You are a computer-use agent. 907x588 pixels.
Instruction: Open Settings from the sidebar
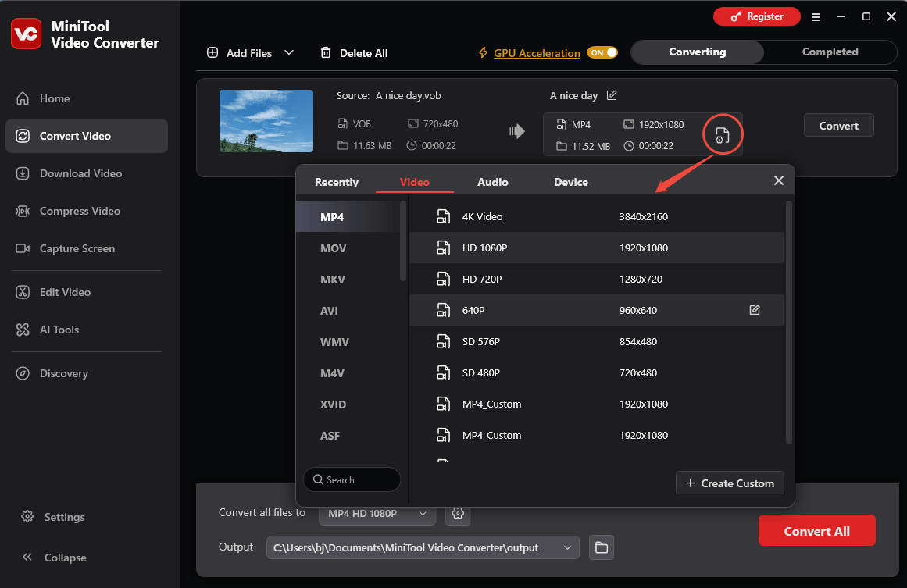tap(53, 517)
